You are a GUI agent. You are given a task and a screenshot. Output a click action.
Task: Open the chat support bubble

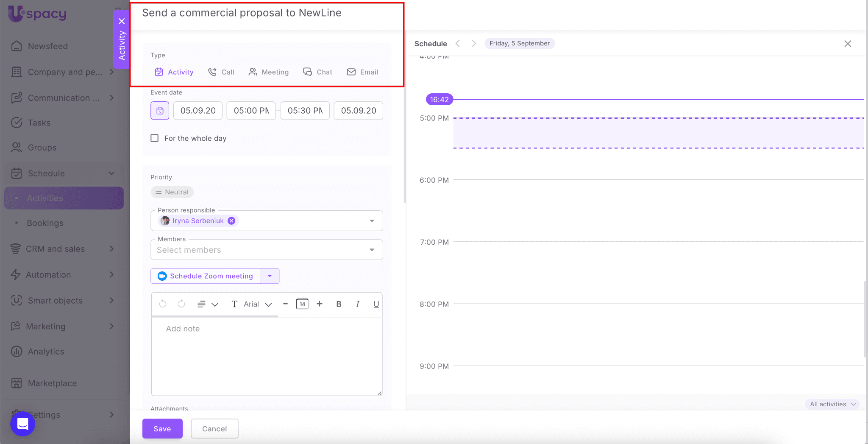[x=22, y=424]
